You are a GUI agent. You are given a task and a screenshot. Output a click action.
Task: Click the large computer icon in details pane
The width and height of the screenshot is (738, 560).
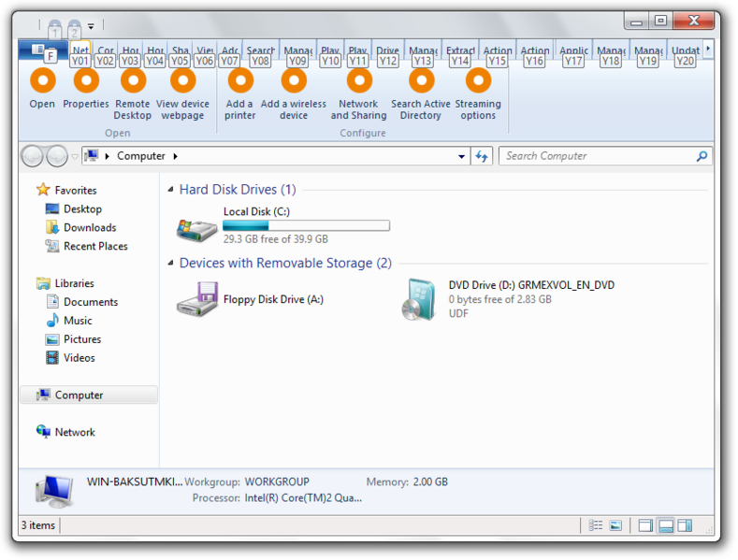point(54,491)
